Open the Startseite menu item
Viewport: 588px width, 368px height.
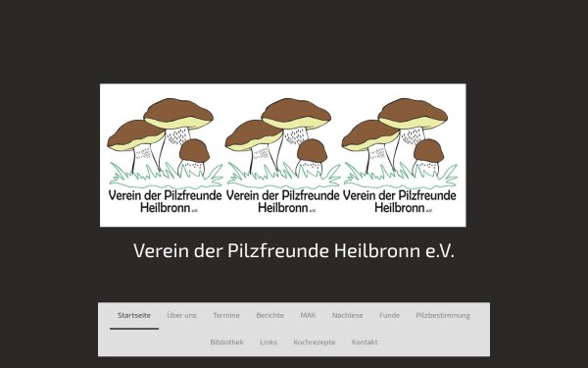pos(134,315)
